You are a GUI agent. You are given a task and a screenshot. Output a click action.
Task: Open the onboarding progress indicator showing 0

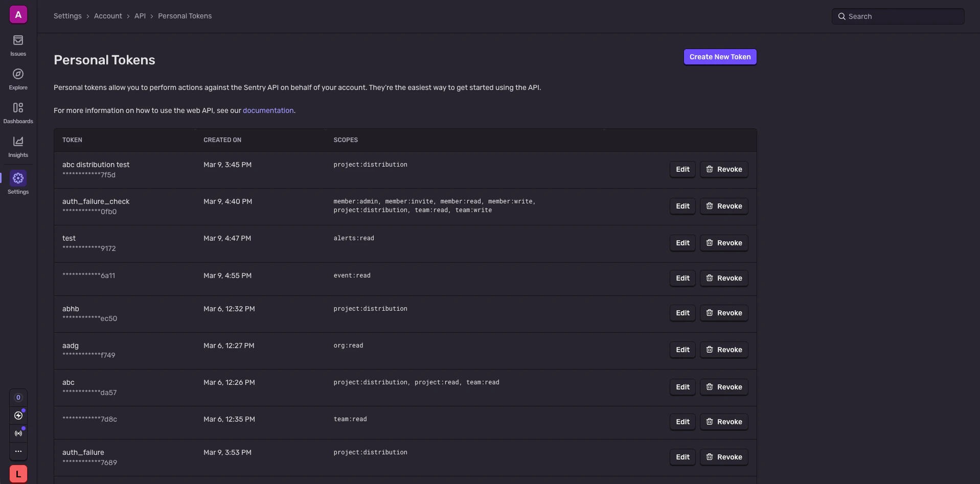tap(18, 398)
